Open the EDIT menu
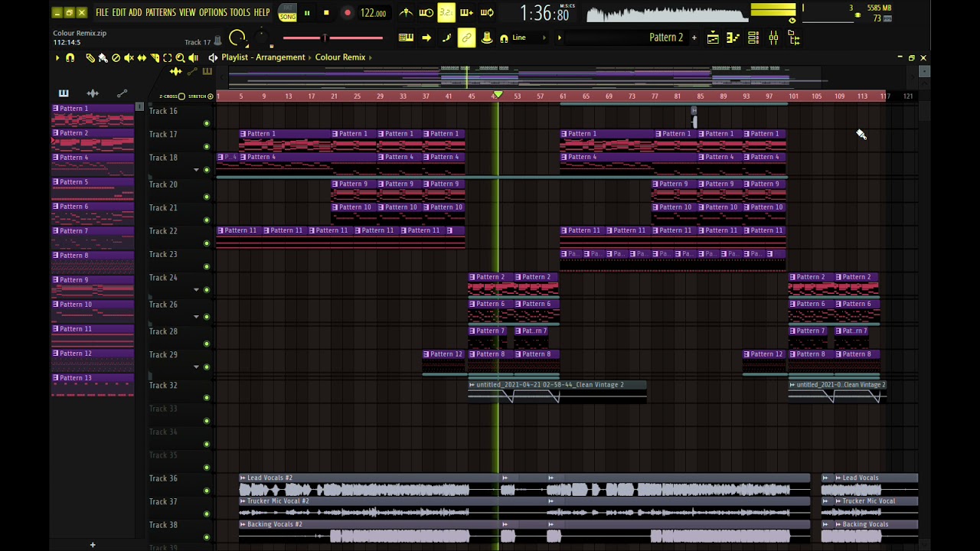This screenshot has height=551, width=980. pyautogui.click(x=119, y=13)
